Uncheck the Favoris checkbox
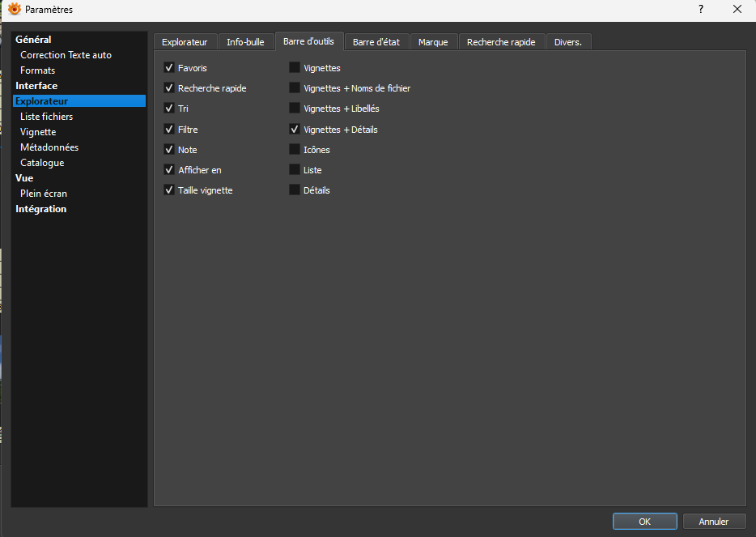 pos(168,67)
